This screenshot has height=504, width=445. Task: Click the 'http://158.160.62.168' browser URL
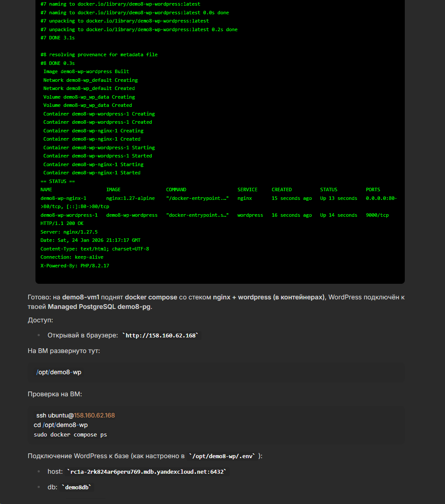[x=160, y=336]
